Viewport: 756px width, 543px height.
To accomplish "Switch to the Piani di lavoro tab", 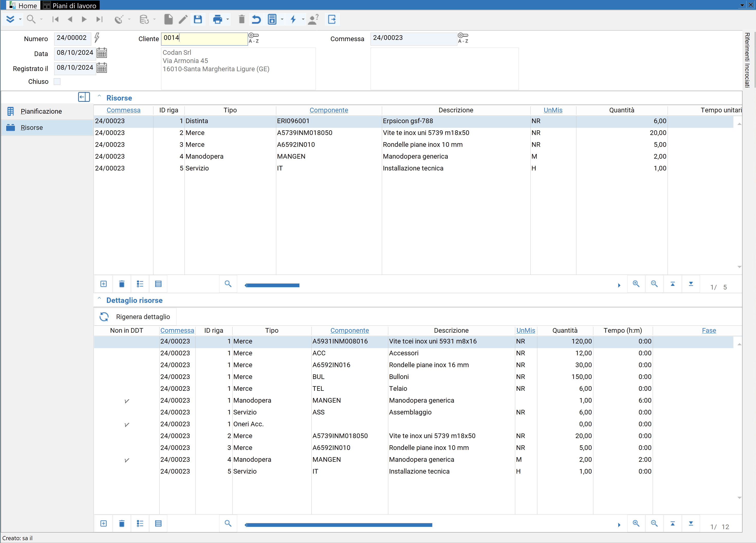I will click(x=70, y=5).
